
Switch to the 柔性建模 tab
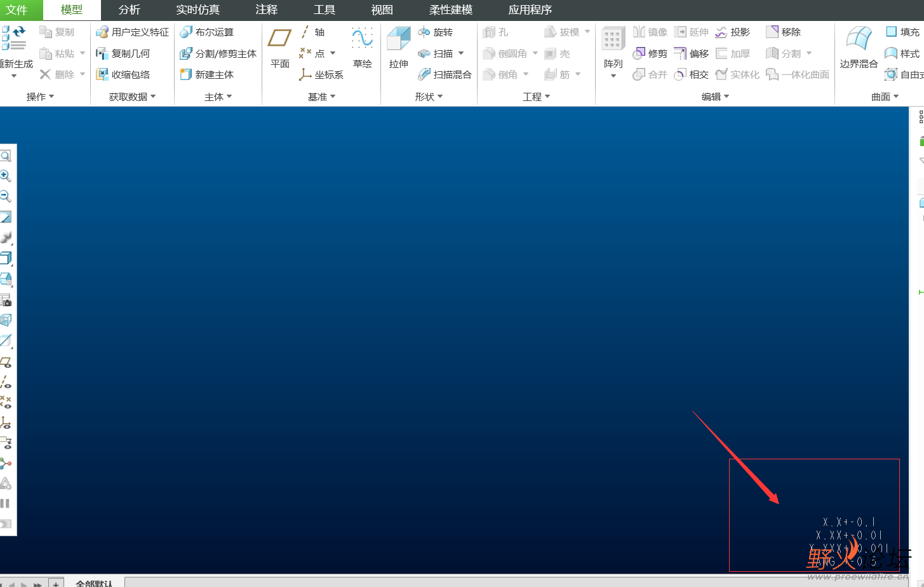pos(451,10)
